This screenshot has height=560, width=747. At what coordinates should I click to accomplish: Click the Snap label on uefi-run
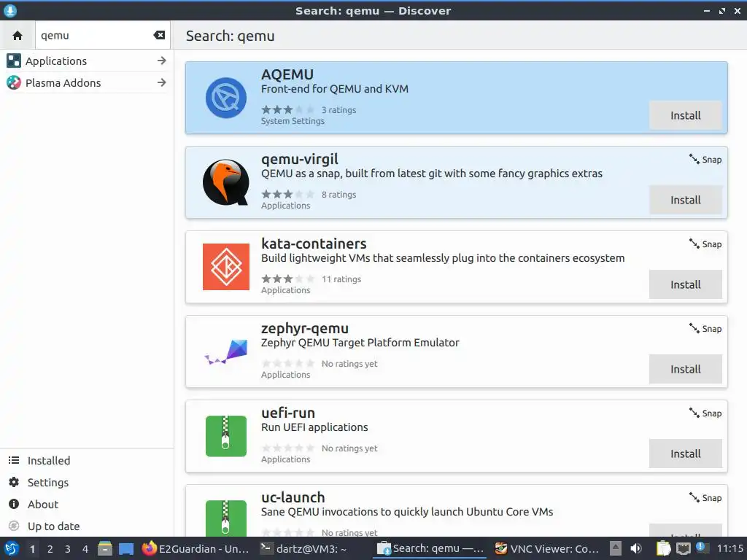click(705, 413)
